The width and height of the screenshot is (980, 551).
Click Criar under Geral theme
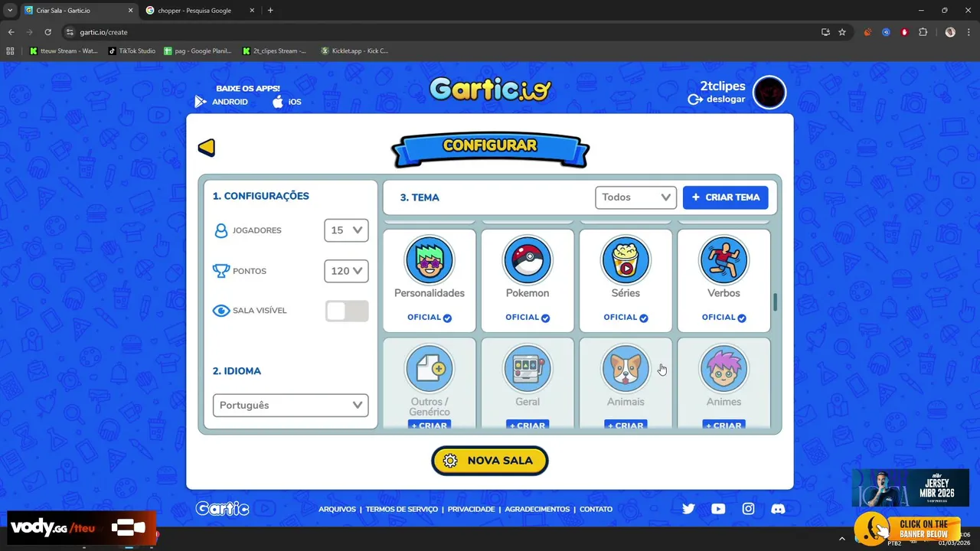[528, 425]
